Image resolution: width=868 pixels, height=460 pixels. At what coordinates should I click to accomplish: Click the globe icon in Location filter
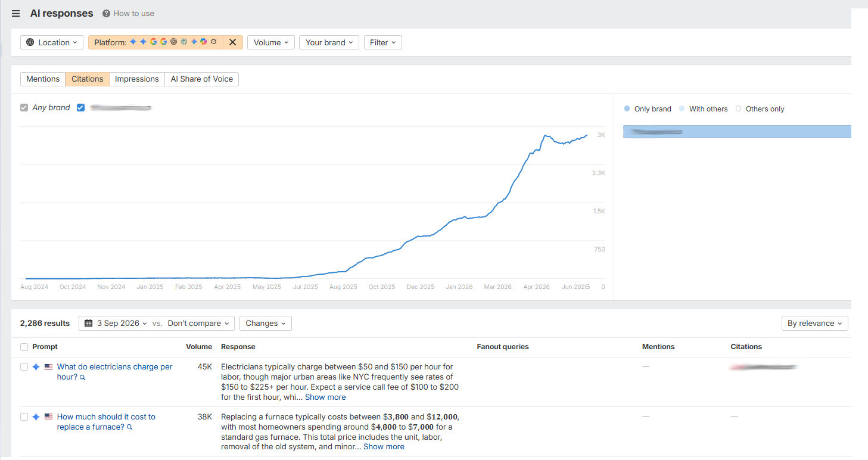30,42
